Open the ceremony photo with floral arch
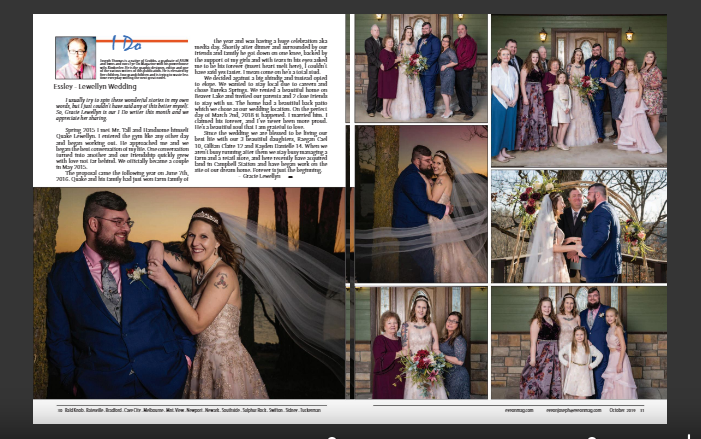 578,225
